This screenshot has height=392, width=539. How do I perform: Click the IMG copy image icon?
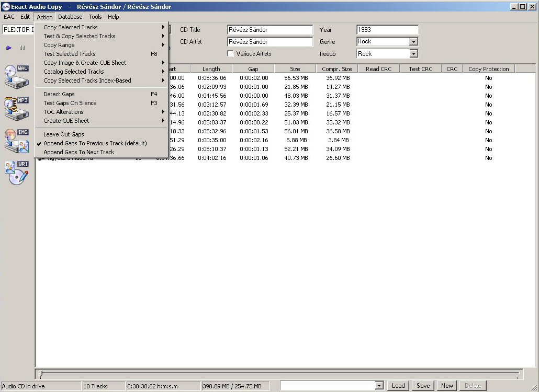pyautogui.click(x=17, y=141)
